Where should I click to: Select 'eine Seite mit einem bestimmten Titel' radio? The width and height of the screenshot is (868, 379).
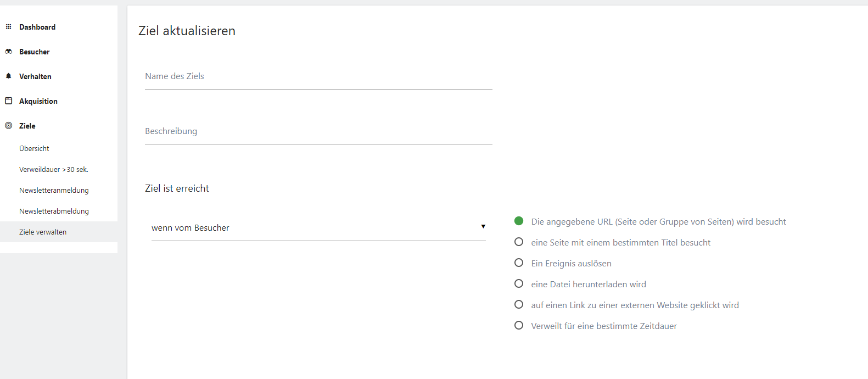click(519, 242)
